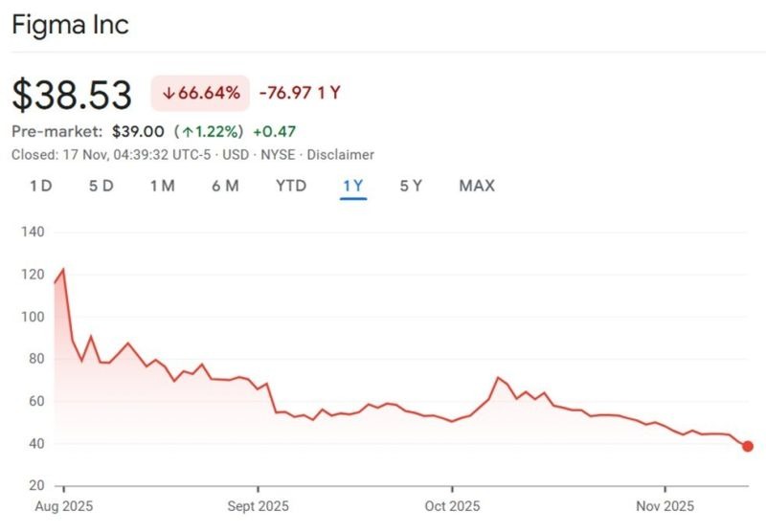Show the 1M chart view
This screenshot has width=766, height=532.
click(x=162, y=186)
